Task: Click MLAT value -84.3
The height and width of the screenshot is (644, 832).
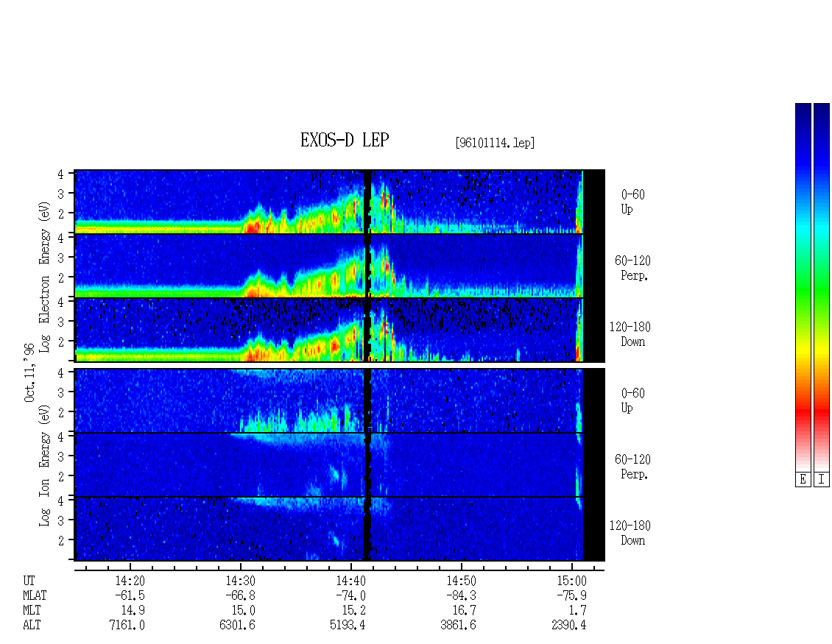Action: pyautogui.click(x=461, y=595)
